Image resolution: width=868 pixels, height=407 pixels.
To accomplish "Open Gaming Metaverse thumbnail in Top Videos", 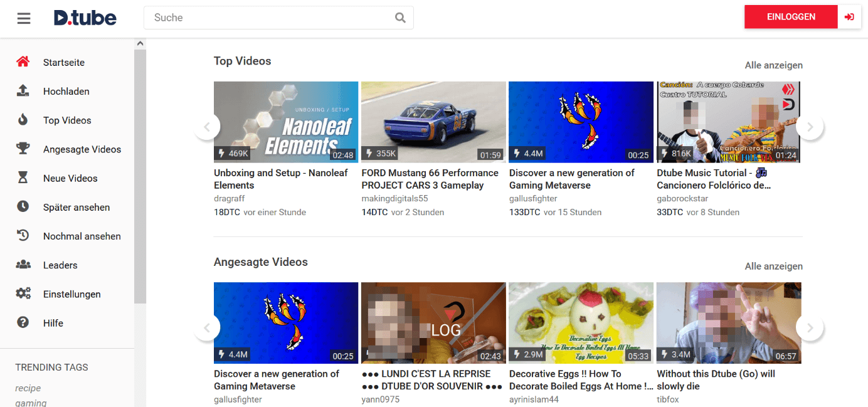I will pyautogui.click(x=581, y=122).
